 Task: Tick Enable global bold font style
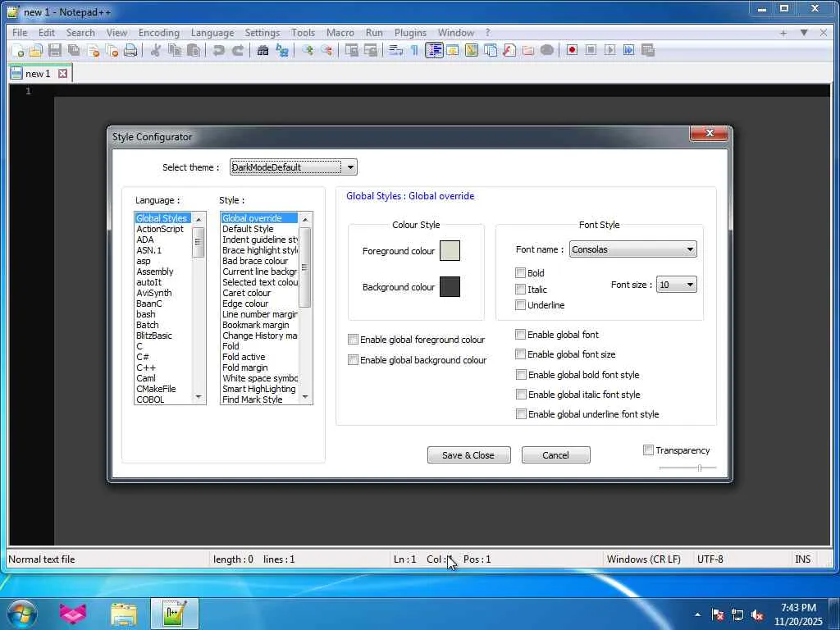(521, 374)
